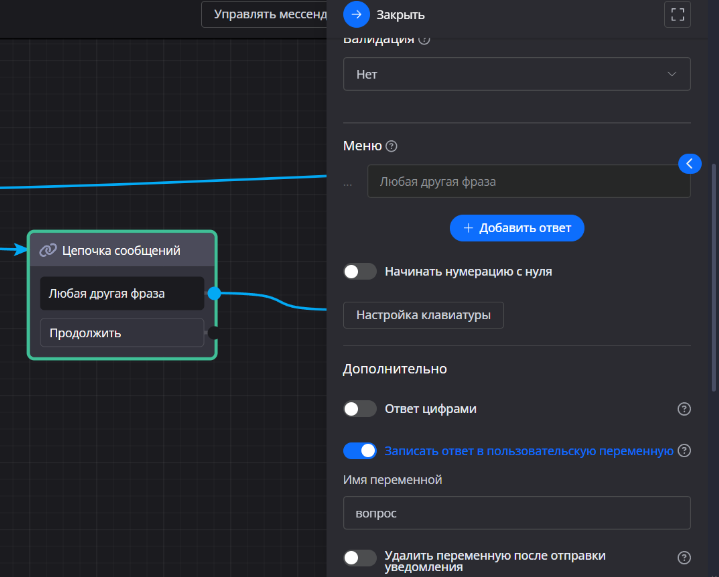
Task: Toggle Удалить переменную после отправки уведомления
Action: coord(360,558)
